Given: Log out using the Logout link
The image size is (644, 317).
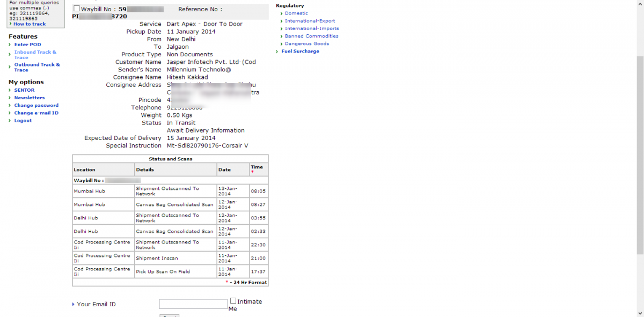Looking at the screenshot, I should coord(23,121).
